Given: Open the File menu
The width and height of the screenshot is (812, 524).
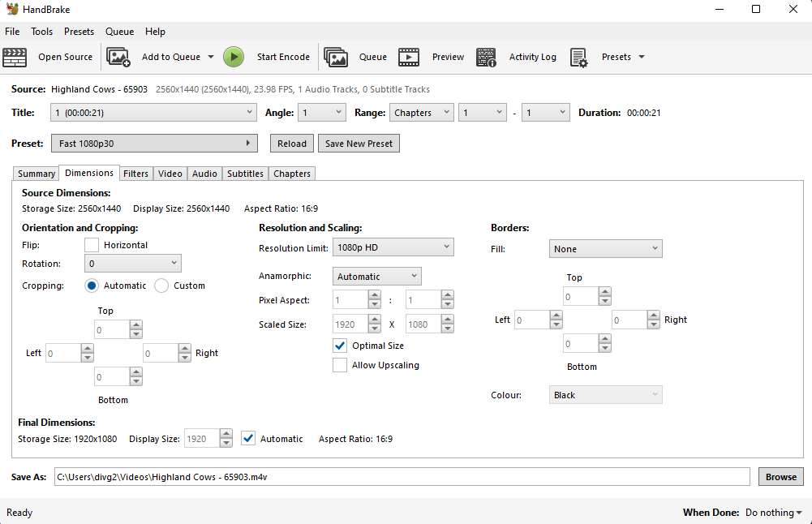Looking at the screenshot, I should coord(12,32).
